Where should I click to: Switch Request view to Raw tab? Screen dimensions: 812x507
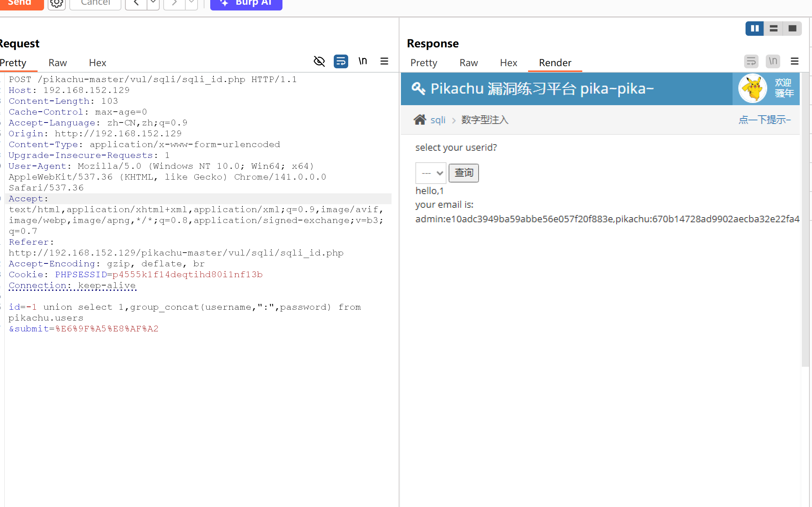[x=58, y=63]
